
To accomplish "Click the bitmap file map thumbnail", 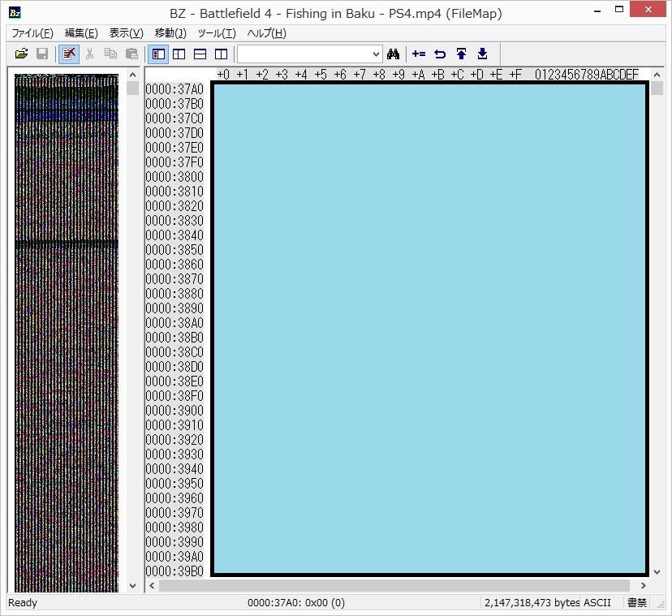I will 67,333.
